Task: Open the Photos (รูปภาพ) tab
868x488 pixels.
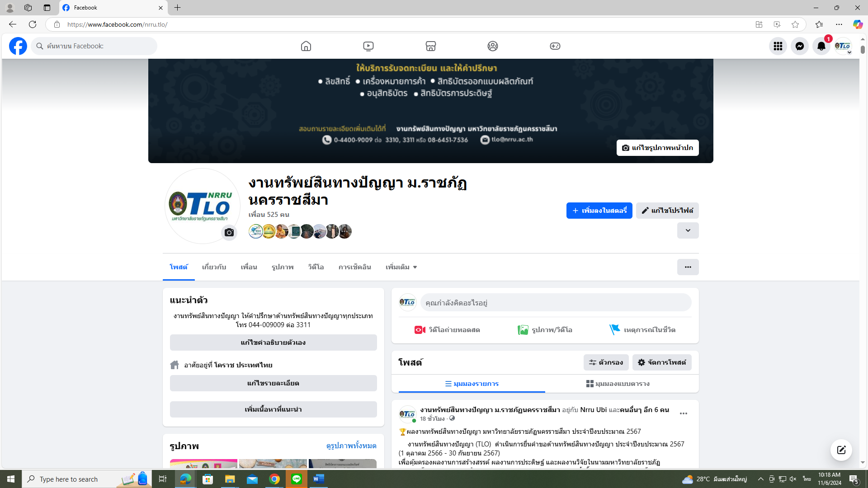Action: point(283,267)
